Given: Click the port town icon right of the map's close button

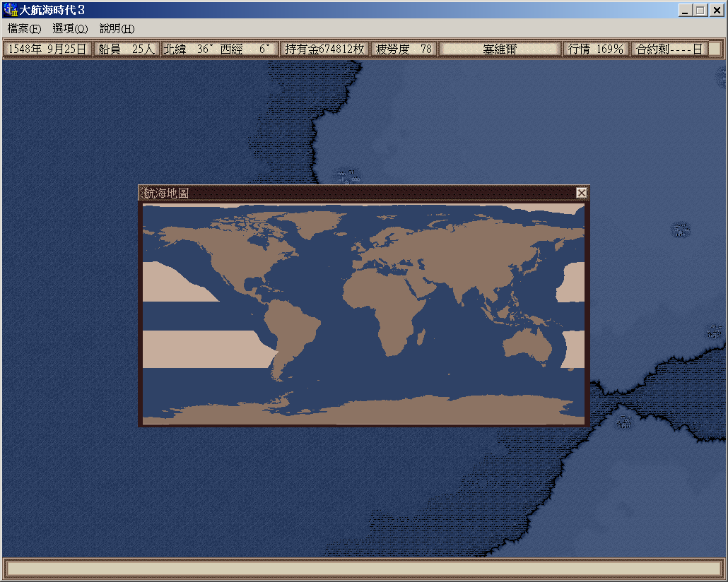Looking at the screenshot, I should [x=681, y=229].
